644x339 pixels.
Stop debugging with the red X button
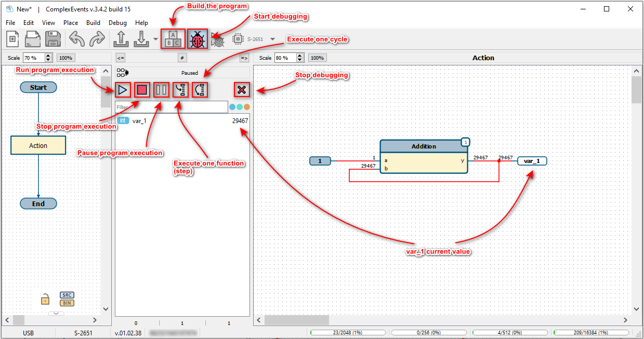(241, 90)
